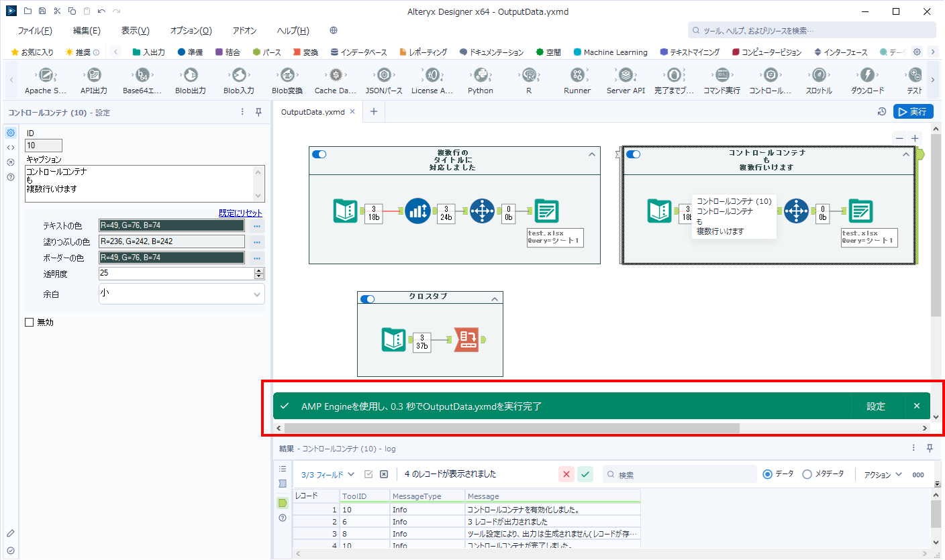
Task: Click 設定 on the green completion banner
Action: click(876, 406)
